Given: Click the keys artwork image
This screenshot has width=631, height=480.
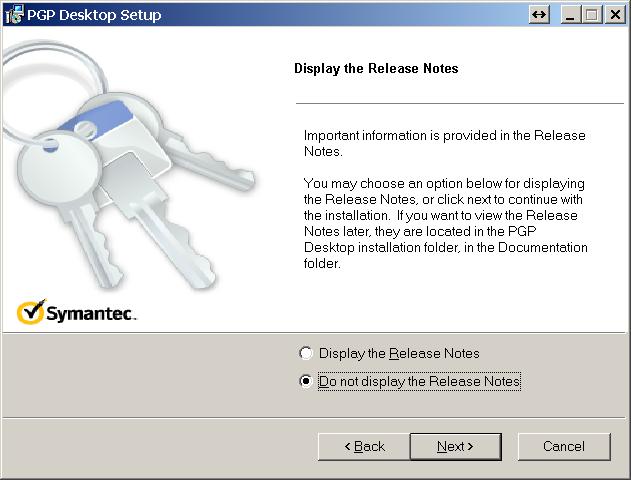Looking at the screenshot, I should click(x=128, y=165).
